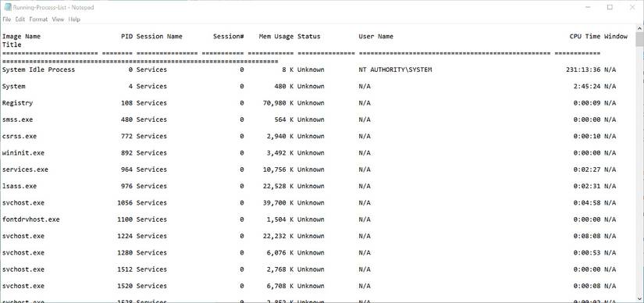Click the Notepad icon in title bar
Screen dimensions: 644x303
(x=7, y=7)
